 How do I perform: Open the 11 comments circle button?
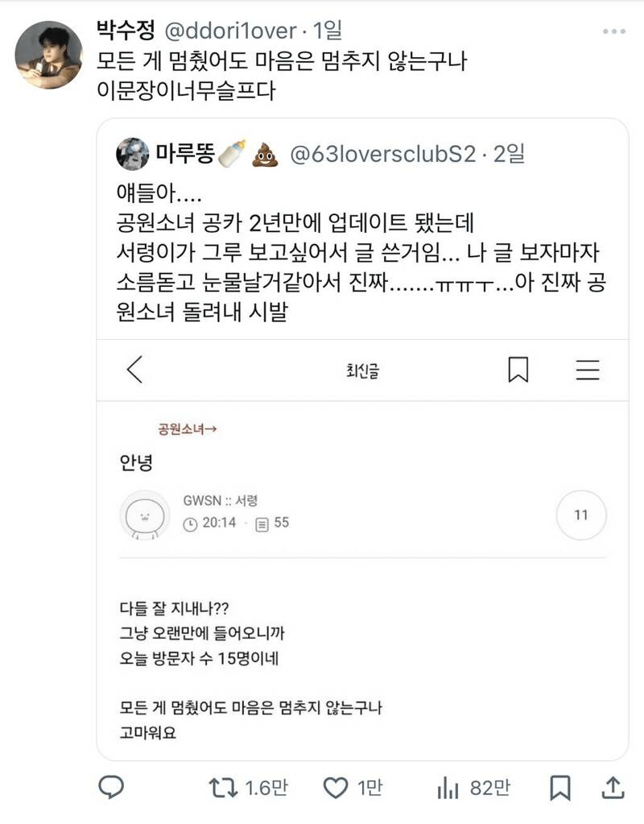tap(581, 515)
